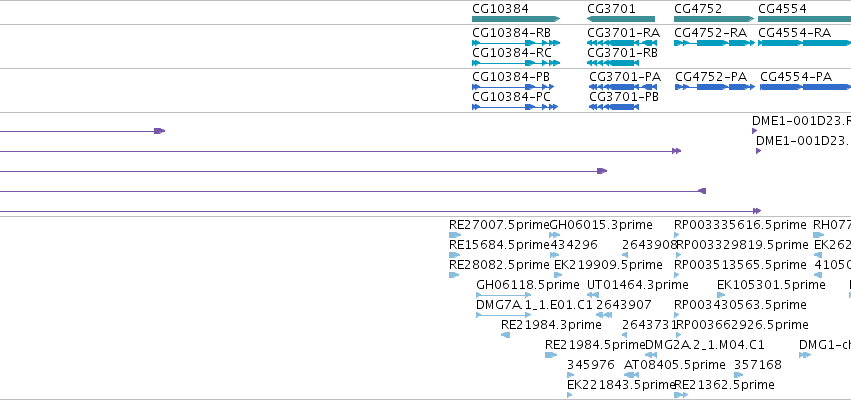Click the RE21362.5prime EST marker
The image size is (851, 400).
(x=681, y=395)
